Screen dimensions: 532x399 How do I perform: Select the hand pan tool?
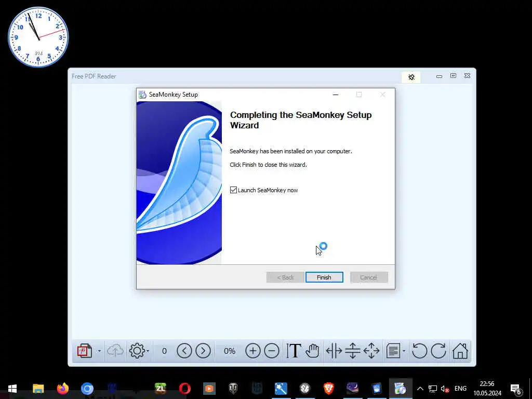312,351
